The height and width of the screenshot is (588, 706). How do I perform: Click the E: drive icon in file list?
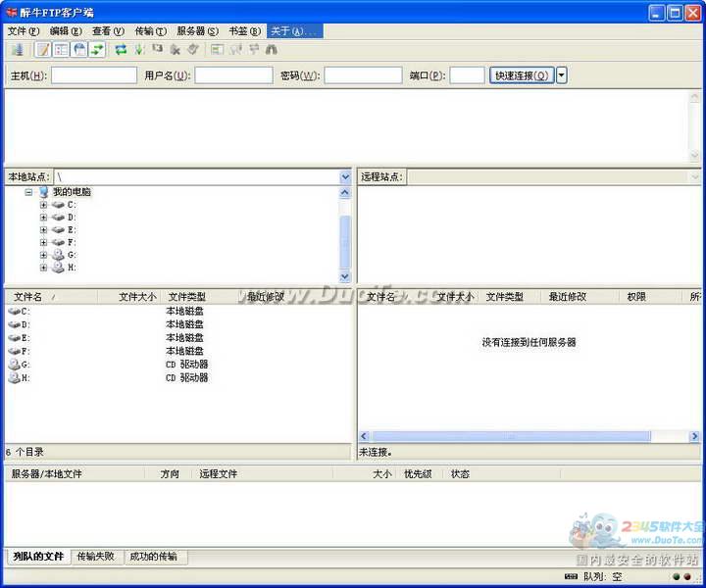[x=15, y=338]
